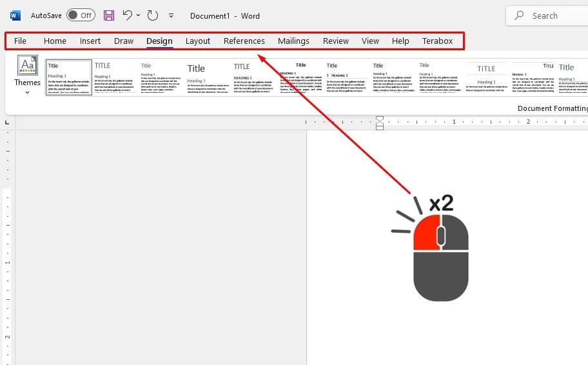Type in the Search box

pos(554,15)
